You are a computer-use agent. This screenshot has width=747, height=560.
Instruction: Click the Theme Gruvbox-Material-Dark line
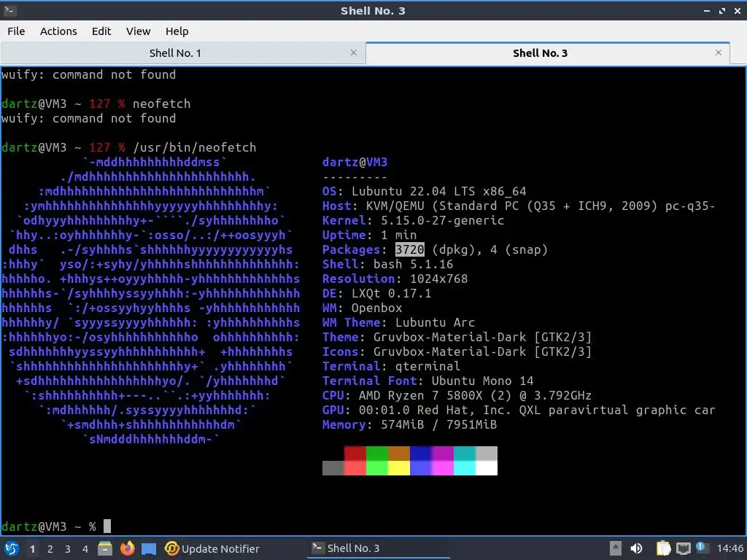tap(457, 337)
